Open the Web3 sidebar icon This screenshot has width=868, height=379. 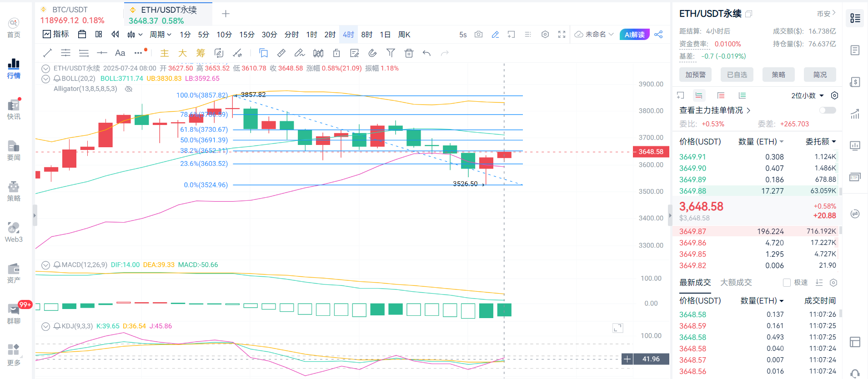[x=14, y=232]
